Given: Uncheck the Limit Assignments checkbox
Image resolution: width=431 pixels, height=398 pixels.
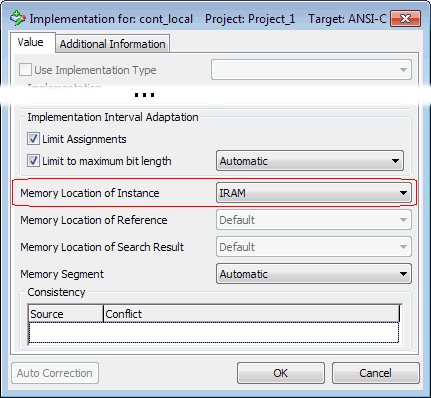Looking at the screenshot, I should tap(33, 139).
